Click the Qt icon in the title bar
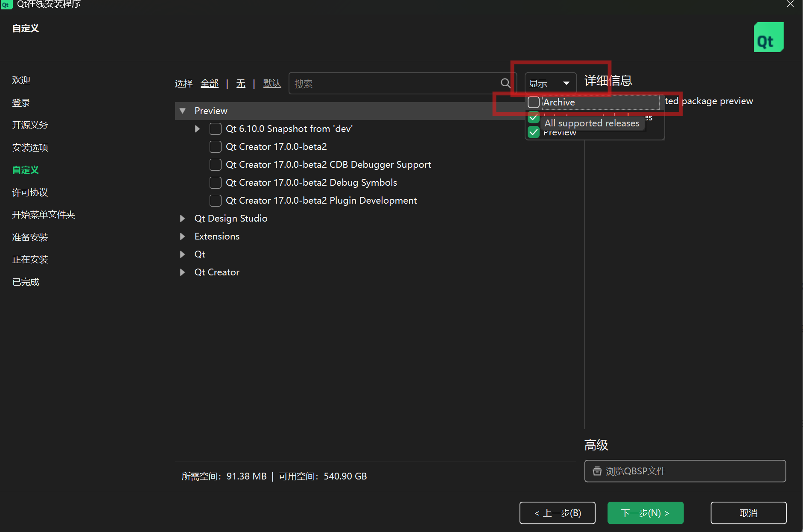803x532 pixels. coord(6,5)
